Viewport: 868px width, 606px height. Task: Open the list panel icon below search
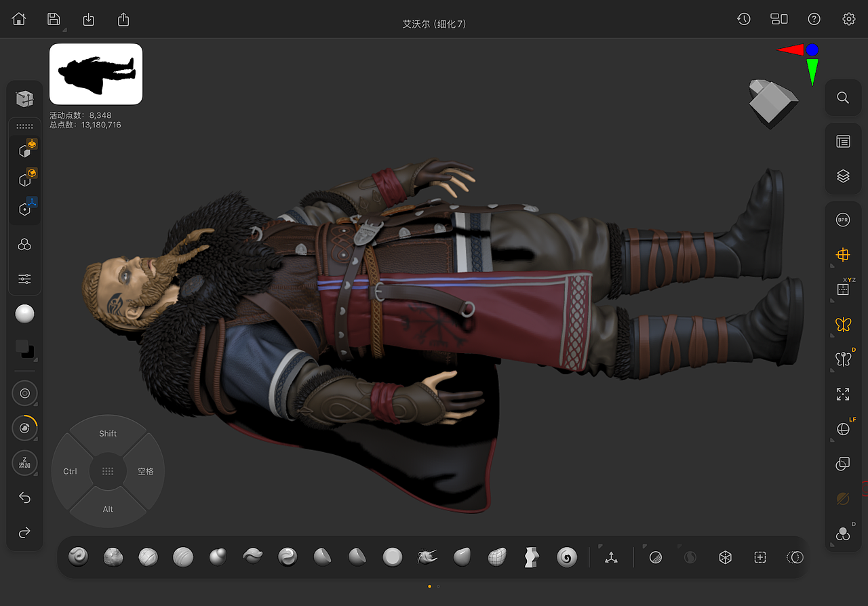[843, 141]
